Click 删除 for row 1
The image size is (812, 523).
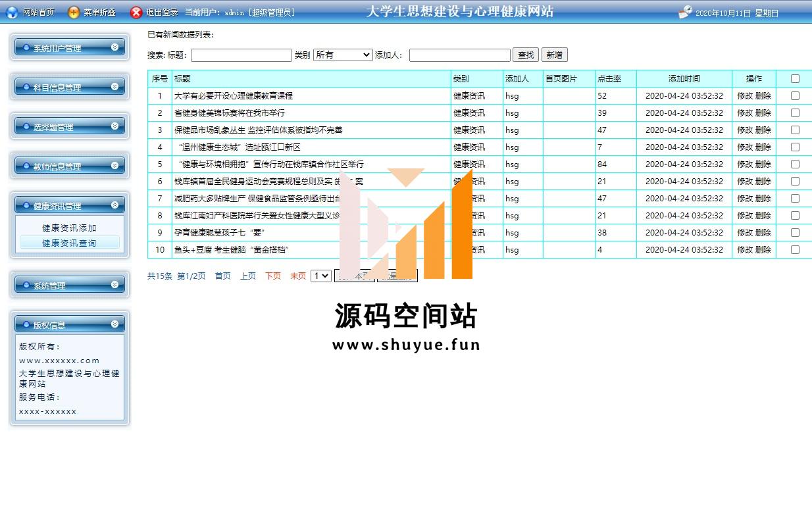763,95
